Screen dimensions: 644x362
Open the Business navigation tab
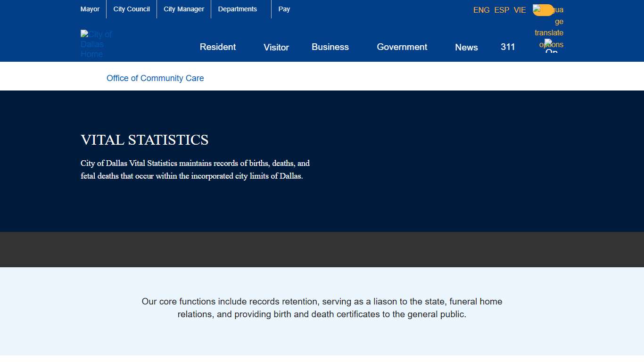330,47
